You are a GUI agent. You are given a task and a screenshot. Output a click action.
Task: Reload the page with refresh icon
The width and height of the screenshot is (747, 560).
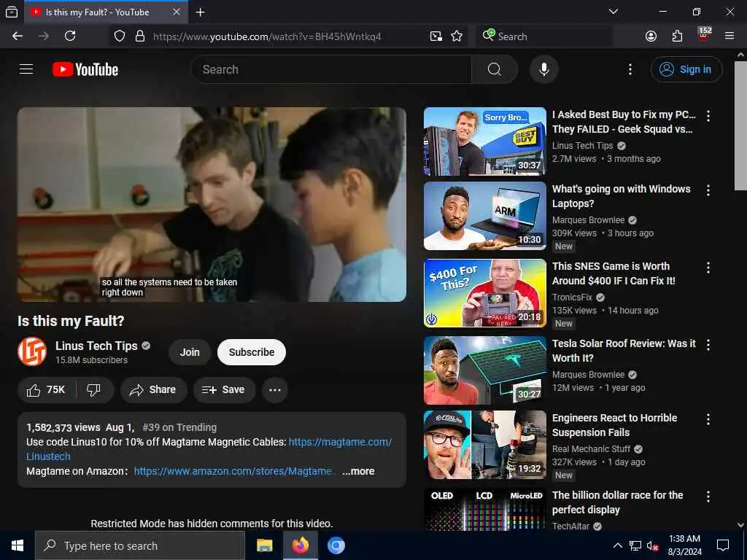(70, 36)
